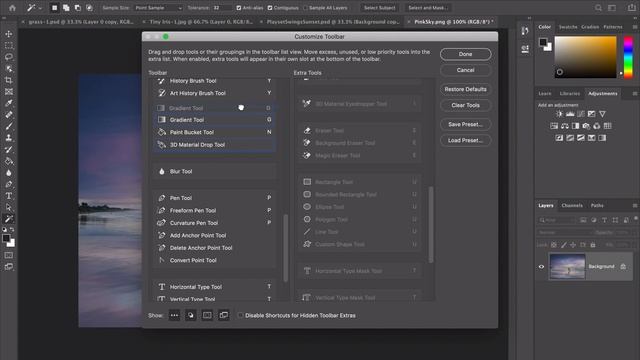The height and width of the screenshot is (360, 640).
Task: Switch to the Libraries tab
Action: pyautogui.click(x=569, y=93)
